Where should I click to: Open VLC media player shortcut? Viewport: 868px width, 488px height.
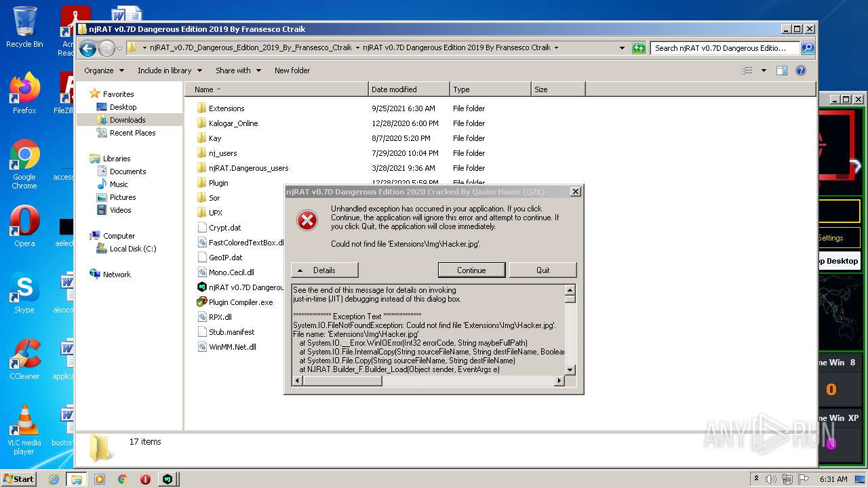pyautogui.click(x=24, y=430)
